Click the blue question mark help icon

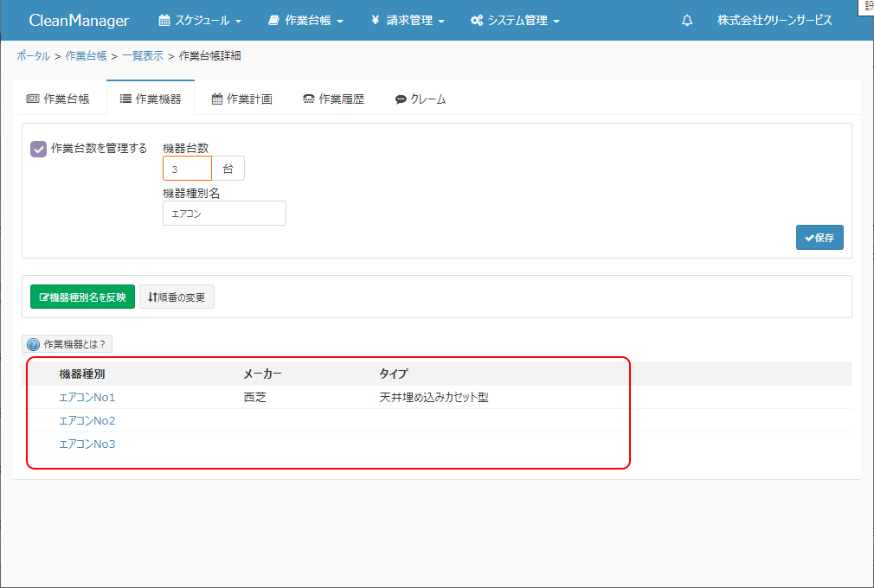(x=34, y=344)
